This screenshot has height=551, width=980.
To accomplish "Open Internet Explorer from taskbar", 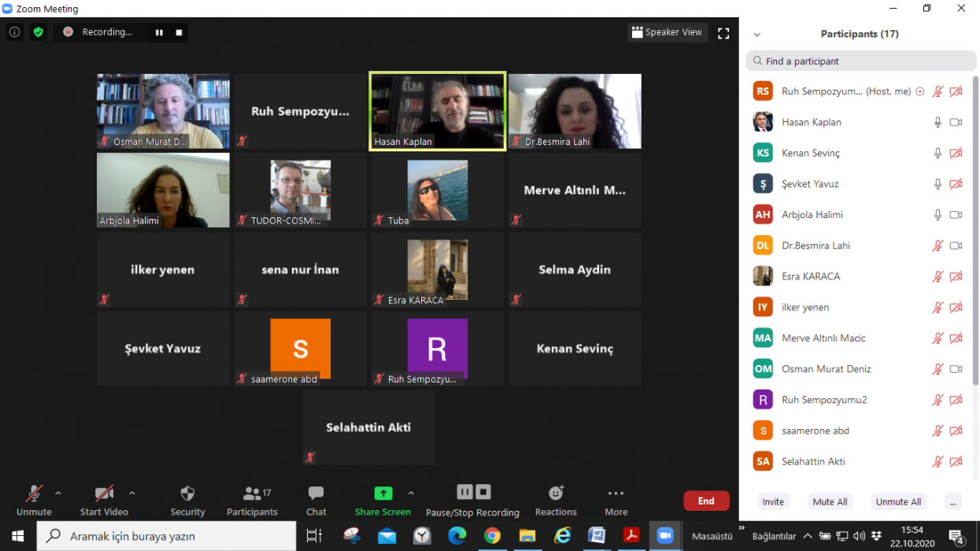I will 562,536.
